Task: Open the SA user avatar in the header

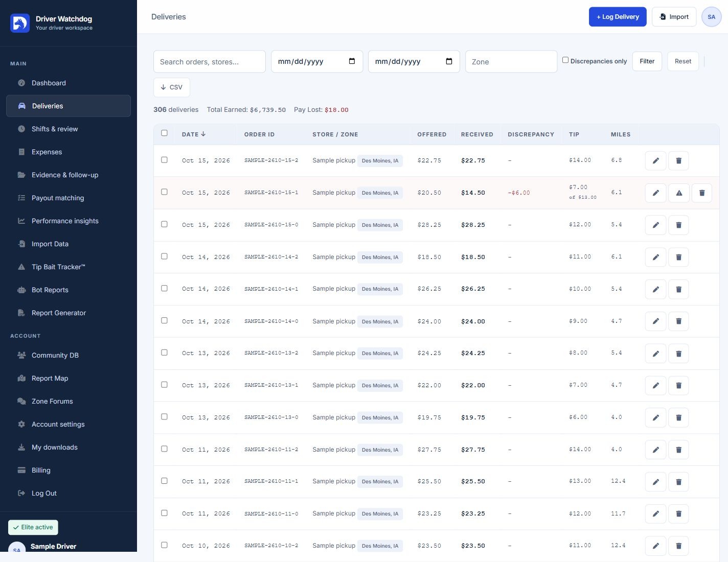Action: [711, 17]
